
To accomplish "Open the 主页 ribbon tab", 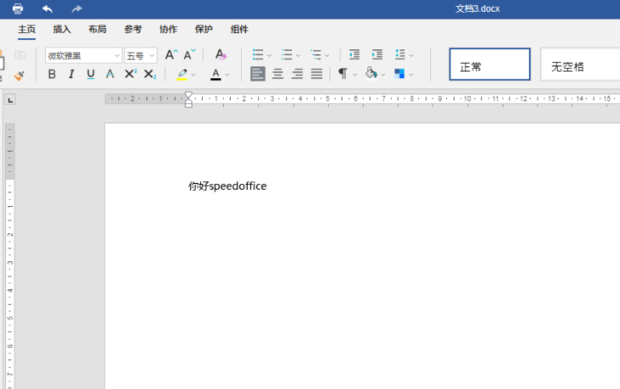I will tap(27, 29).
